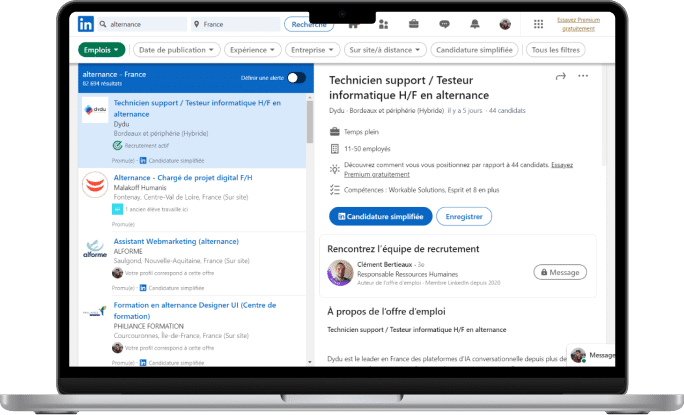The height and width of the screenshot is (415, 684).
Task: Click Essayez Premium gratuitement in job insights
Action: pyautogui.click(x=458, y=170)
